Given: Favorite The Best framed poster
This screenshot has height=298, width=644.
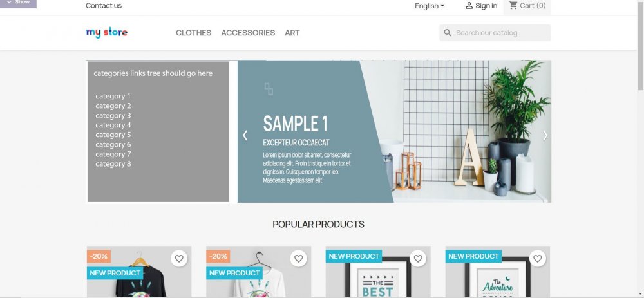Looking at the screenshot, I should point(418,259).
